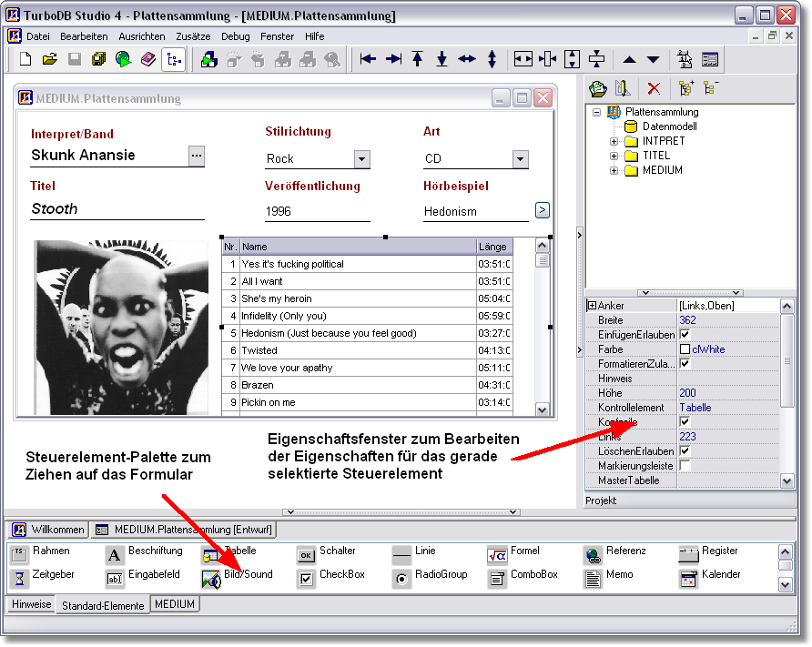Toggle the FormatierenZula... property checkbox
This screenshot has height=647, width=812.
tap(685, 364)
